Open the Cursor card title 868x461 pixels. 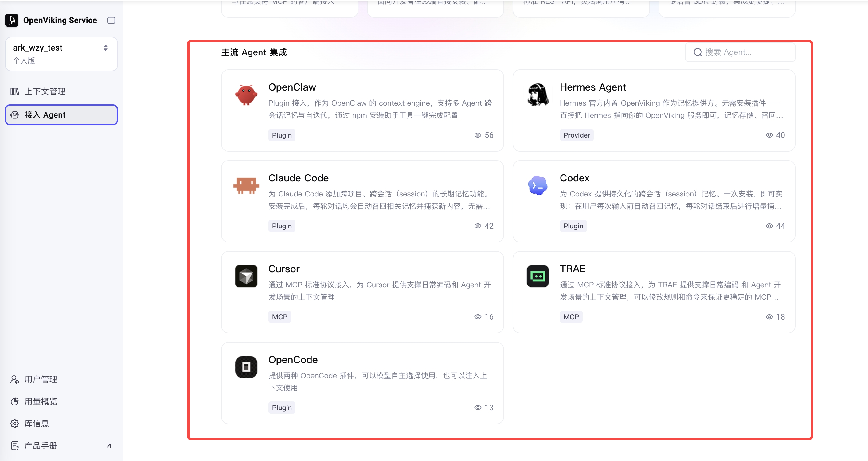[x=284, y=269]
